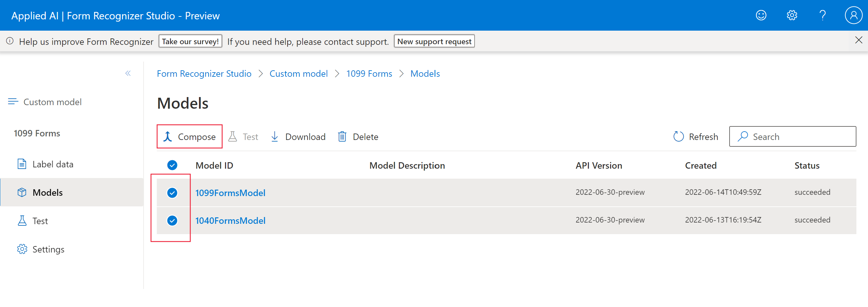This screenshot has height=307, width=868.
Task: Click the Delete trash can icon
Action: pyautogui.click(x=342, y=136)
